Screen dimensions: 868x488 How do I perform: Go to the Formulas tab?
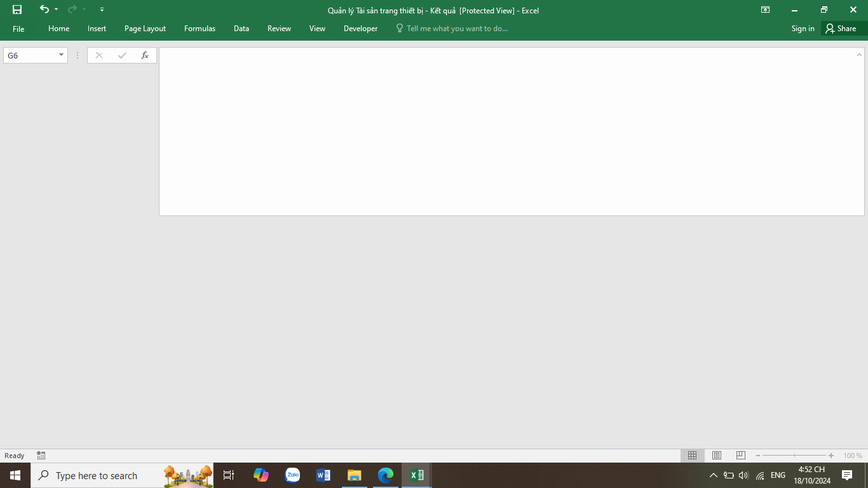pyautogui.click(x=200, y=29)
